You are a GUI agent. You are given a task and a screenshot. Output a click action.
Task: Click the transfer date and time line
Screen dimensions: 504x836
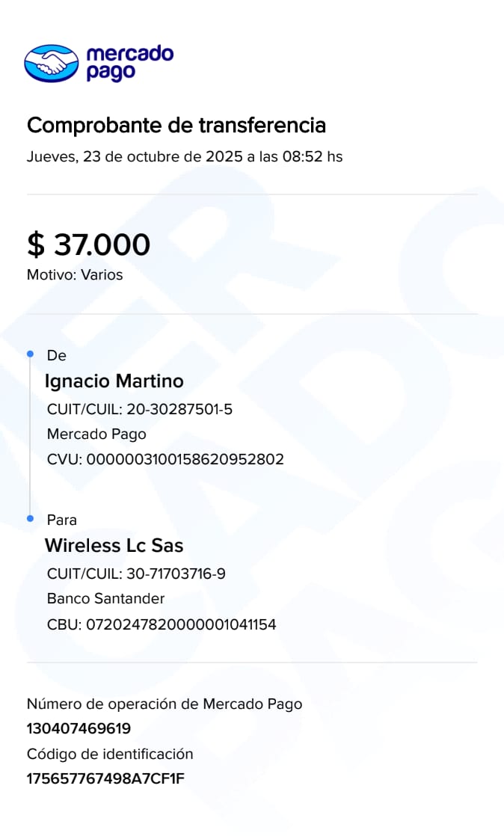coord(185,157)
